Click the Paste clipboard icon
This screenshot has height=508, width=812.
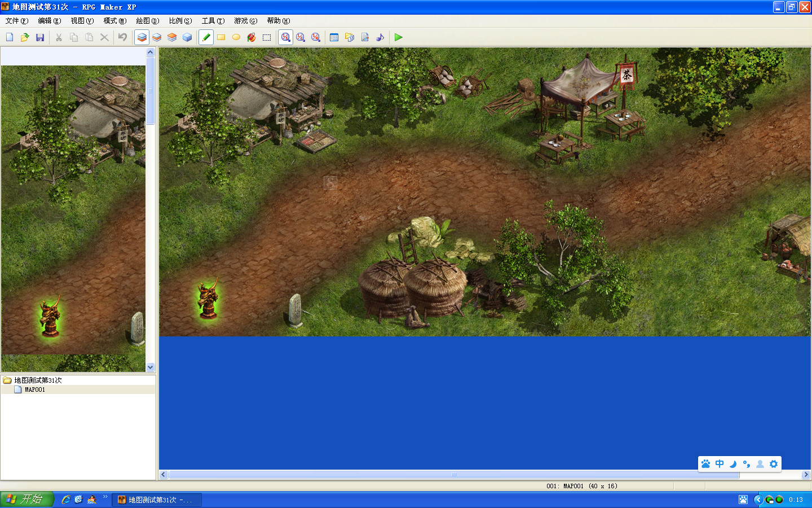tap(89, 37)
